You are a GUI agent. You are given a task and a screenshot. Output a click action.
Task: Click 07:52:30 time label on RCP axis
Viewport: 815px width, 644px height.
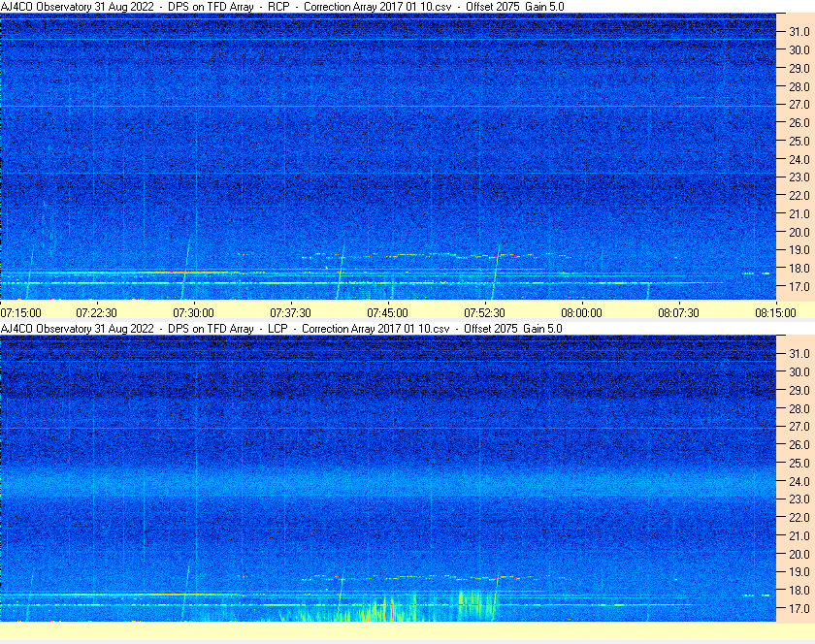tap(484, 313)
